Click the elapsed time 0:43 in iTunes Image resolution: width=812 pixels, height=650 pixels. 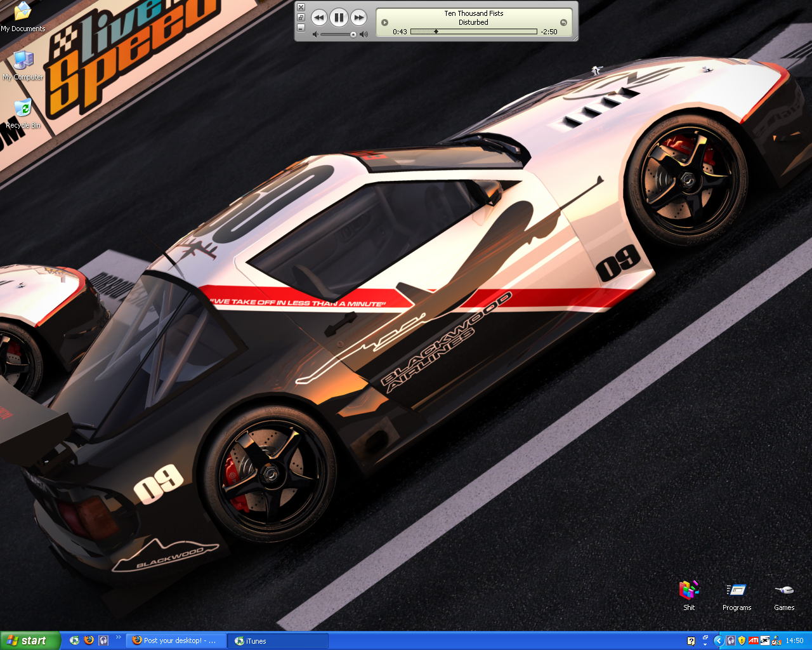[x=400, y=32]
